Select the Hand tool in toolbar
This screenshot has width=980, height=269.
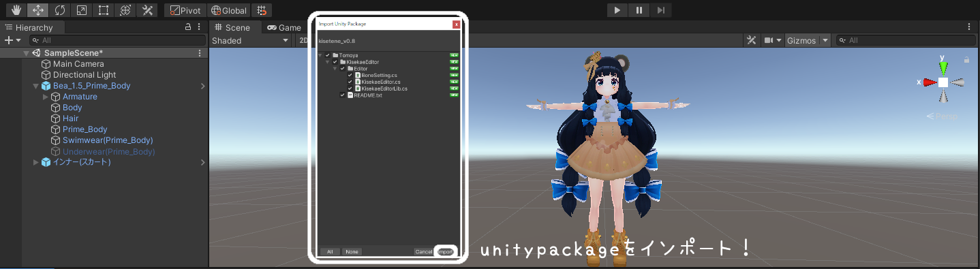pyautogui.click(x=15, y=10)
